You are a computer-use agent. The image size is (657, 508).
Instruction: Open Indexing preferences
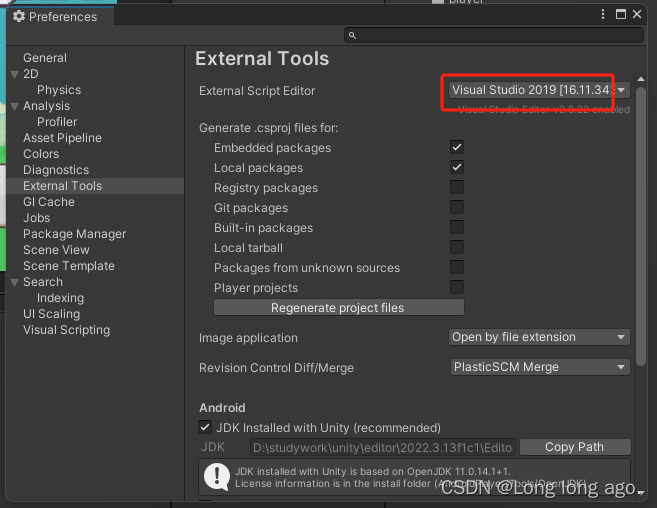point(60,298)
